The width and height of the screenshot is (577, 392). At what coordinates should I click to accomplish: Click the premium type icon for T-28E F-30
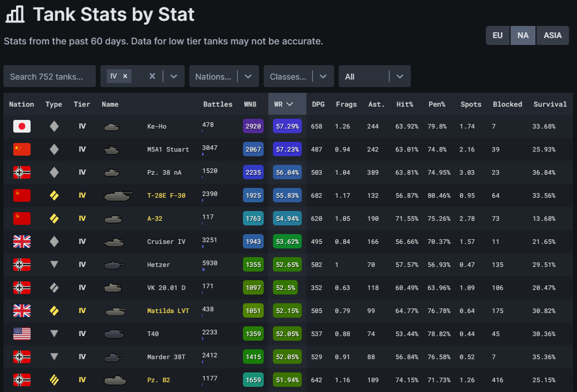tap(54, 195)
